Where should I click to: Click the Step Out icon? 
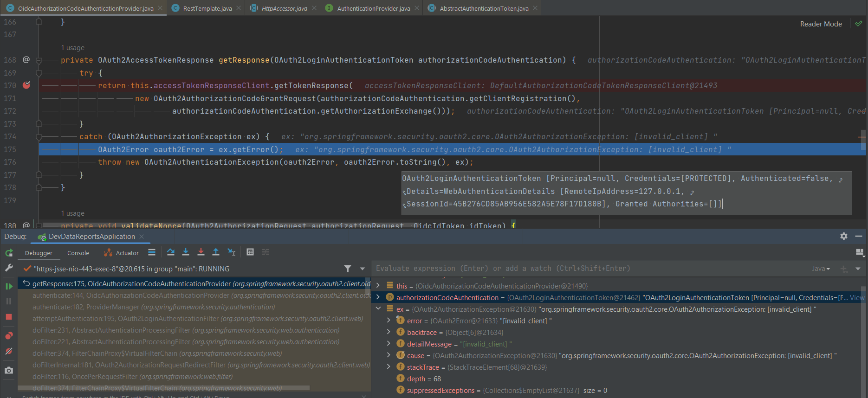[x=216, y=252]
